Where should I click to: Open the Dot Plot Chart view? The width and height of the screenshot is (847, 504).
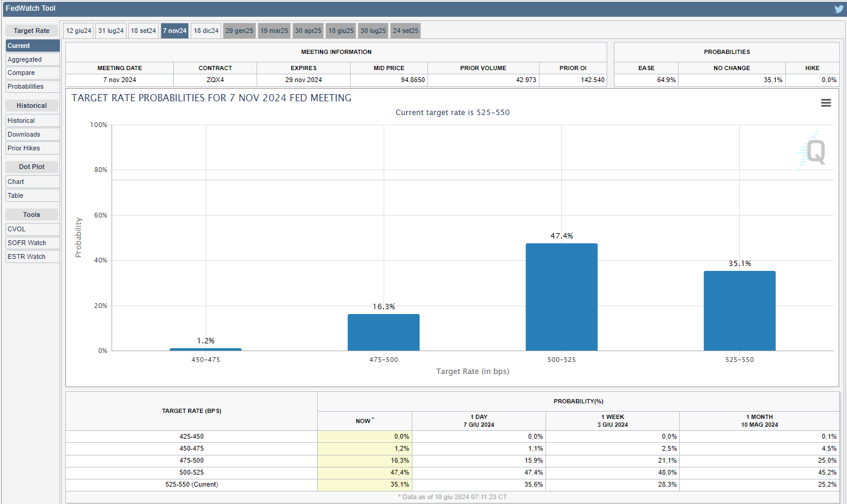coord(32,182)
